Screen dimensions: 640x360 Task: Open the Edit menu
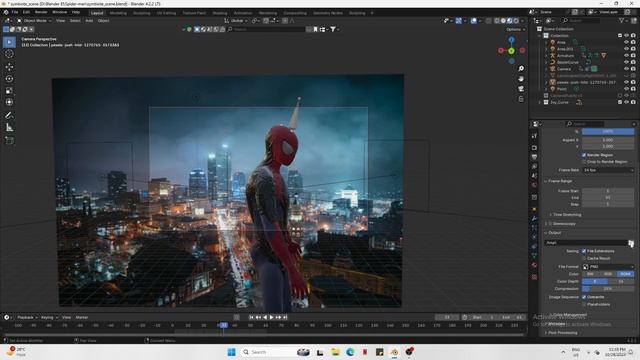(x=26, y=12)
